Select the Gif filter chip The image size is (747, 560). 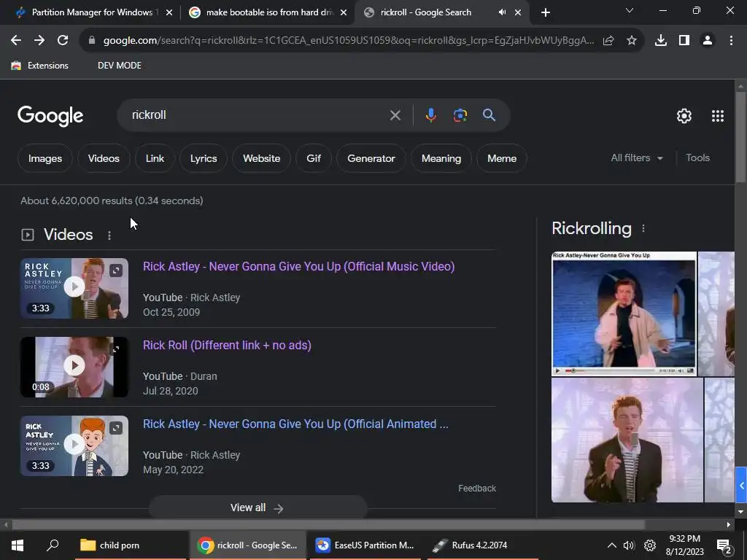tap(314, 158)
